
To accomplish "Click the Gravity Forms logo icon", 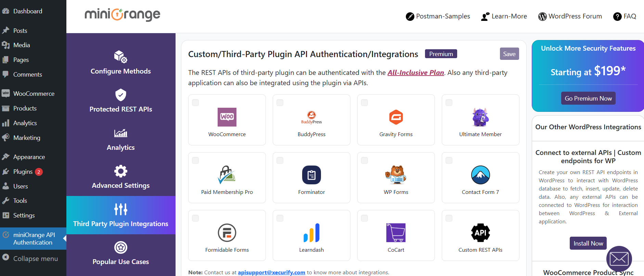I will 396,117.
